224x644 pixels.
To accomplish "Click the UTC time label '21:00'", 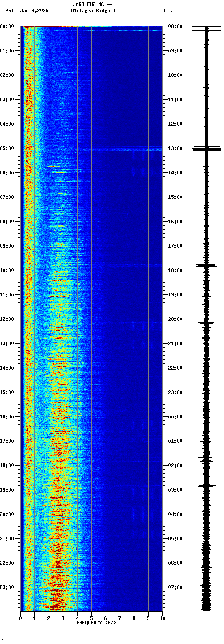I will pos(175,344).
